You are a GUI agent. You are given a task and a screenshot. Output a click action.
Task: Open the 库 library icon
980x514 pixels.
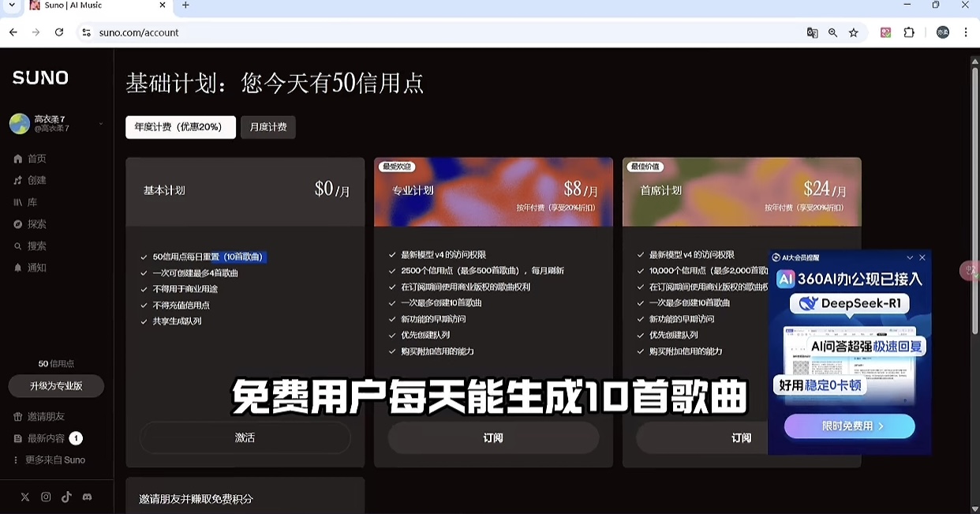coord(18,202)
